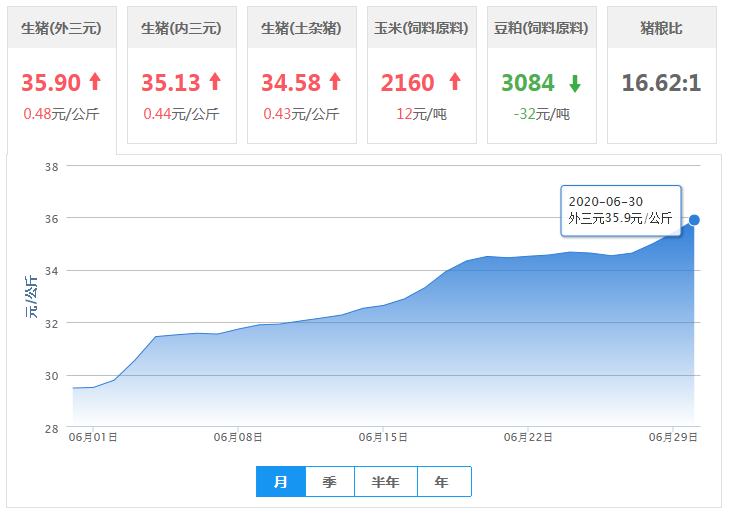Image resolution: width=729 pixels, height=513 pixels.
Task: Select the 生猪(外三元) price tab
Action: [61, 29]
